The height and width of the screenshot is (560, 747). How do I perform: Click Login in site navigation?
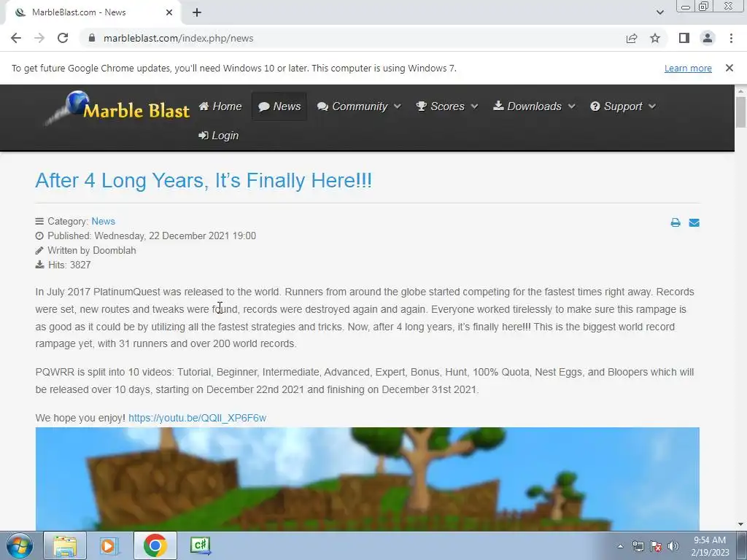coord(219,136)
